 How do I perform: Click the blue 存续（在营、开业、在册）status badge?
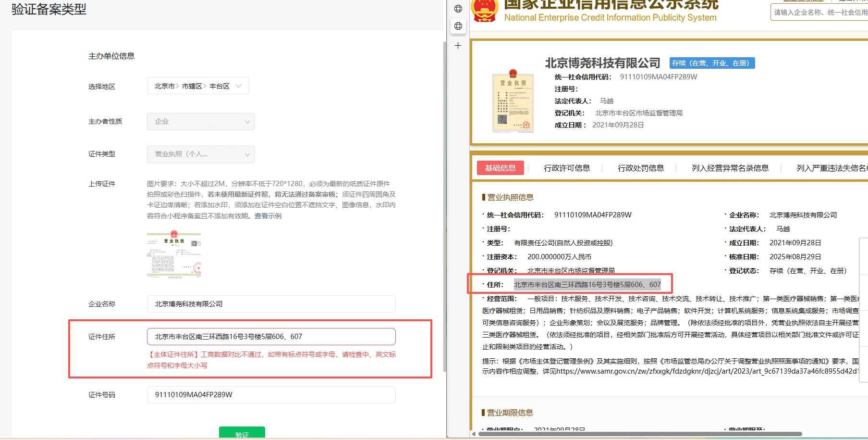[x=712, y=63]
